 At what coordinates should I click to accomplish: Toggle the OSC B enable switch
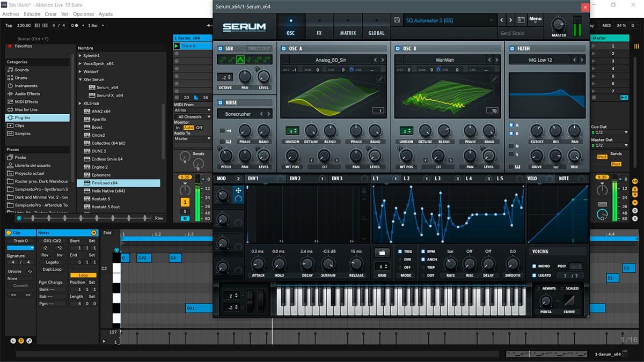point(398,49)
